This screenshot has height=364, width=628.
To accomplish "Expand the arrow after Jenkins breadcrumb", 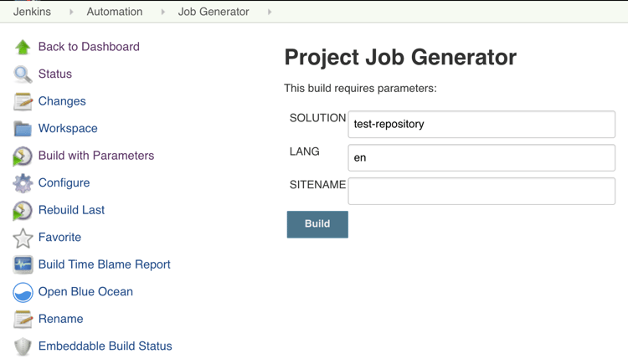I will pos(71,12).
